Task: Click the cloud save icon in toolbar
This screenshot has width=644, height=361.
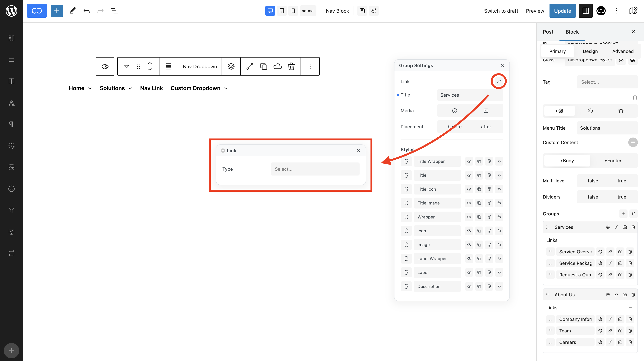Action: tap(278, 66)
